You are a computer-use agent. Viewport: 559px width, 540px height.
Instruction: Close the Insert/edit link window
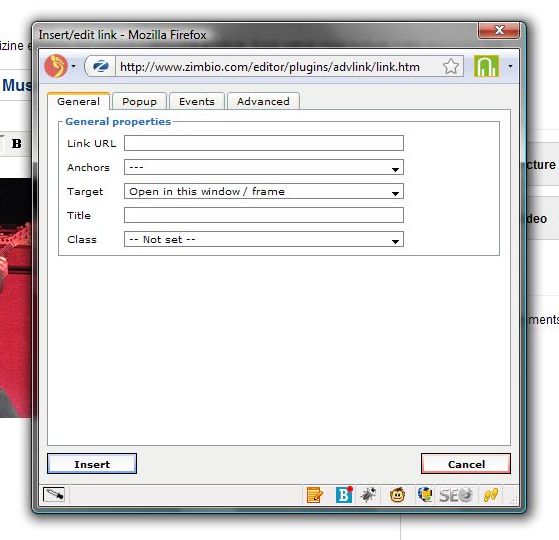tap(498, 30)
